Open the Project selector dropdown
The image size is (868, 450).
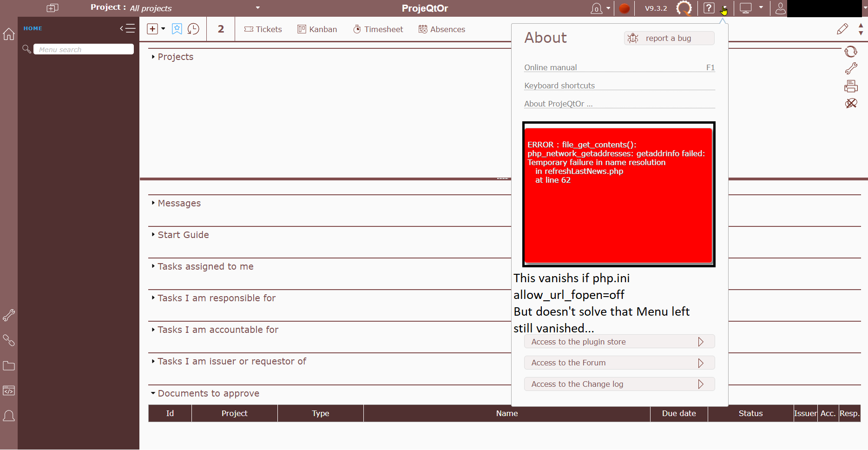tap(257, 8)
